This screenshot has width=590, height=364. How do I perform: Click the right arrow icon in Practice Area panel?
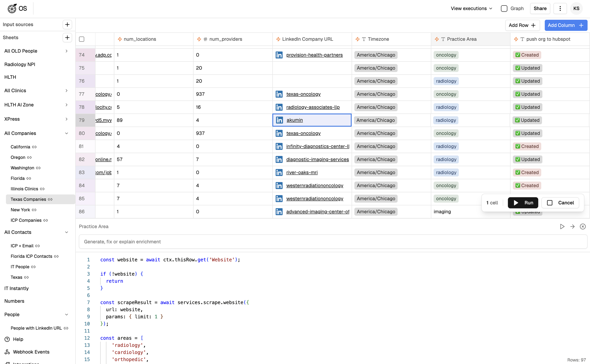[572, 227]
